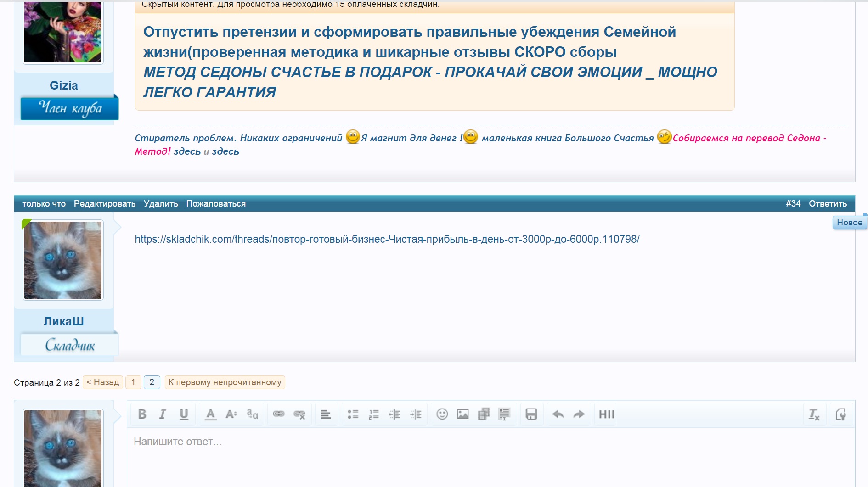
Task: Click Редактировать on post #34
Action: (105, 204)
